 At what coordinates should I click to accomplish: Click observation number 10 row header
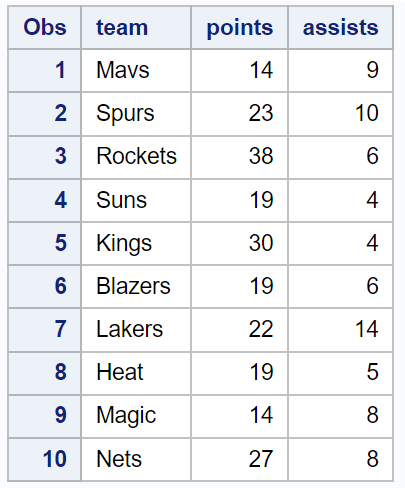click(44, 459)
